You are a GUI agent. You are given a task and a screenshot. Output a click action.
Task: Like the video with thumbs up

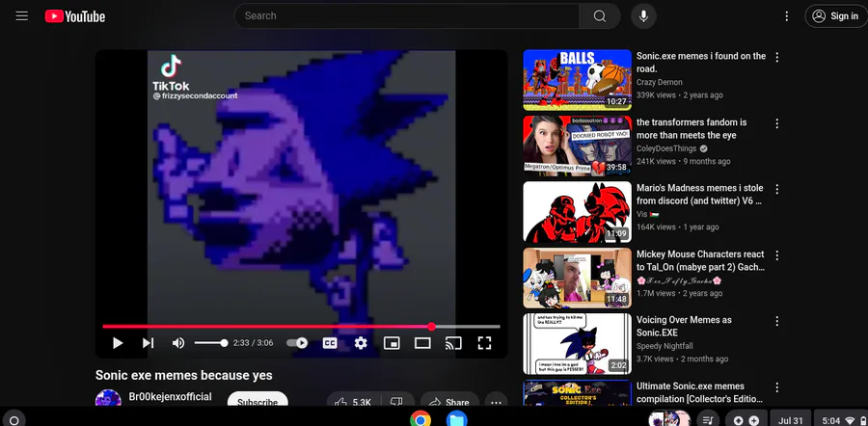(x=353, y=400)
